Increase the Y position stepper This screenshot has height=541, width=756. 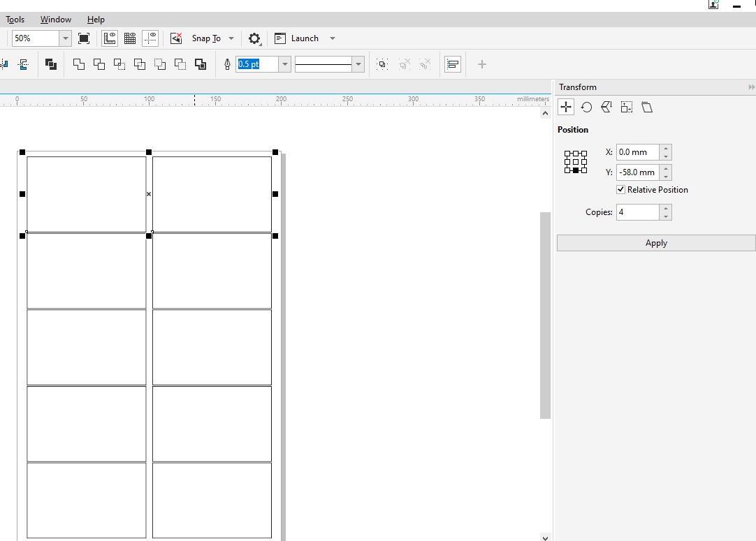point(666,169)
